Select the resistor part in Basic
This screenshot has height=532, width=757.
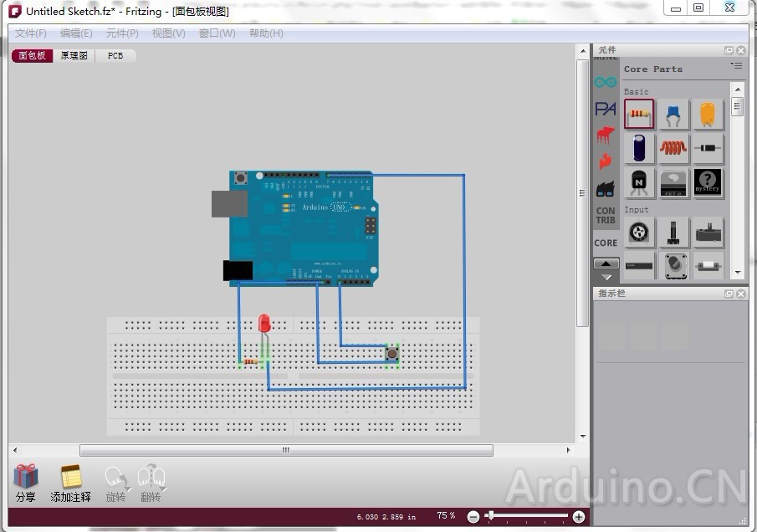tap(639, 114)
